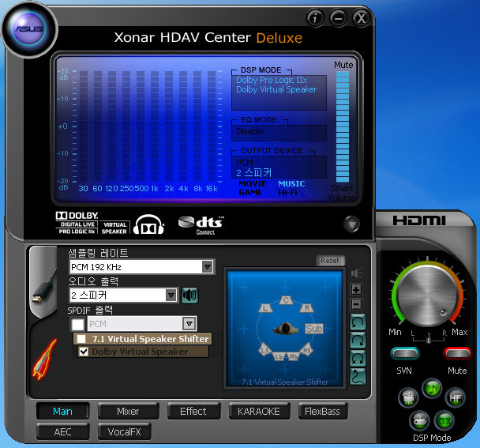The height and width of the screenshot is (448, 480).
Task: Toggle the SVN smart volume button
Action: pos(404,353)
